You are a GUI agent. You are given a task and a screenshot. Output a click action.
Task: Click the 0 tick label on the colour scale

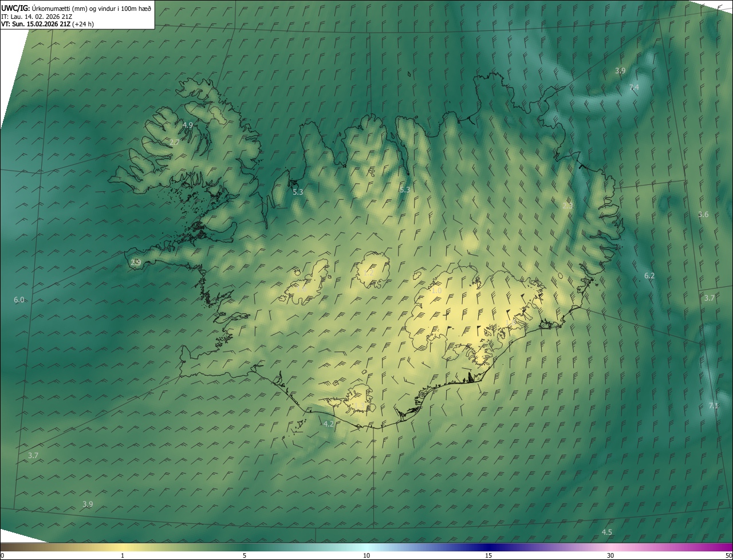(2, 555)
